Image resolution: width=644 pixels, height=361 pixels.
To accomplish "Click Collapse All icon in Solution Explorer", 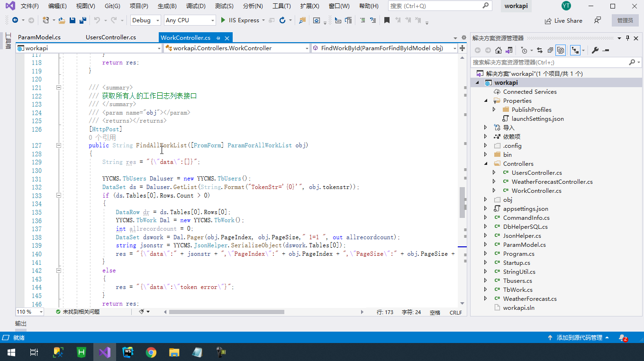I will click(x=550, y=50).
